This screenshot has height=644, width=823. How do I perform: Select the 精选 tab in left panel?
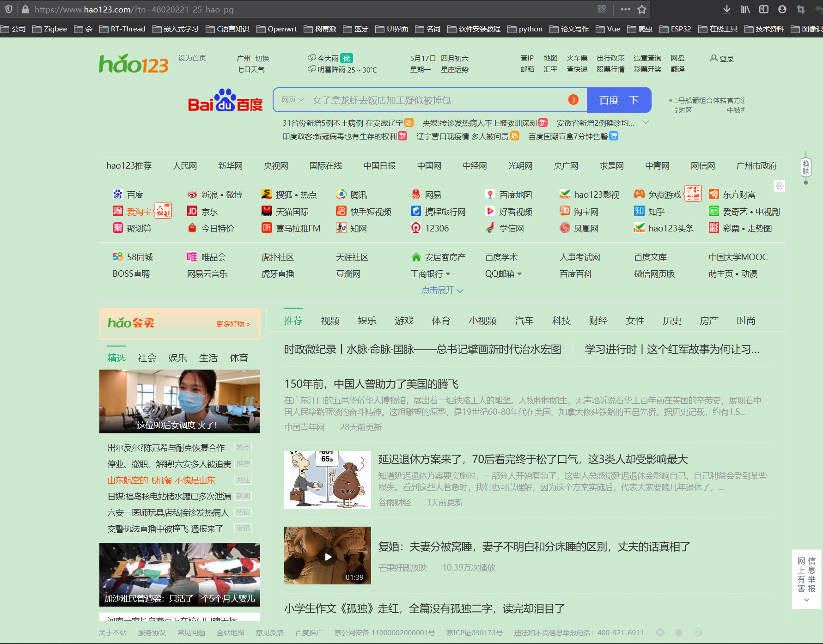coord(116,358)
